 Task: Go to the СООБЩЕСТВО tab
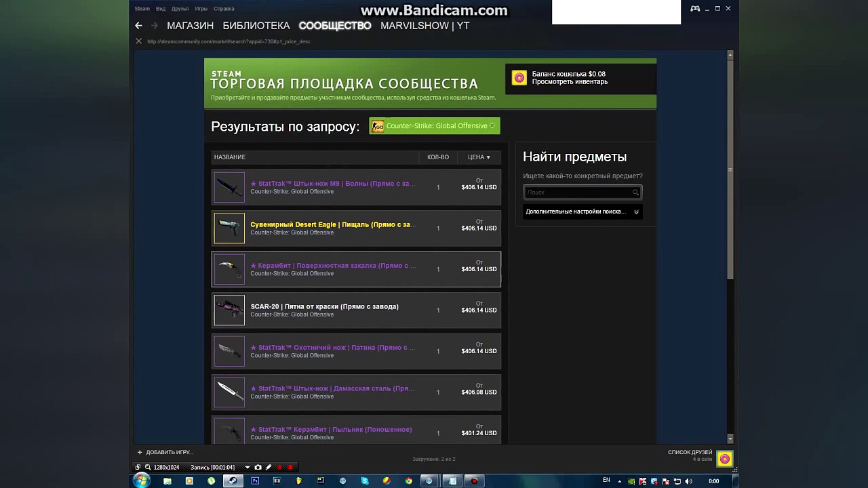(x=335, y=26)
